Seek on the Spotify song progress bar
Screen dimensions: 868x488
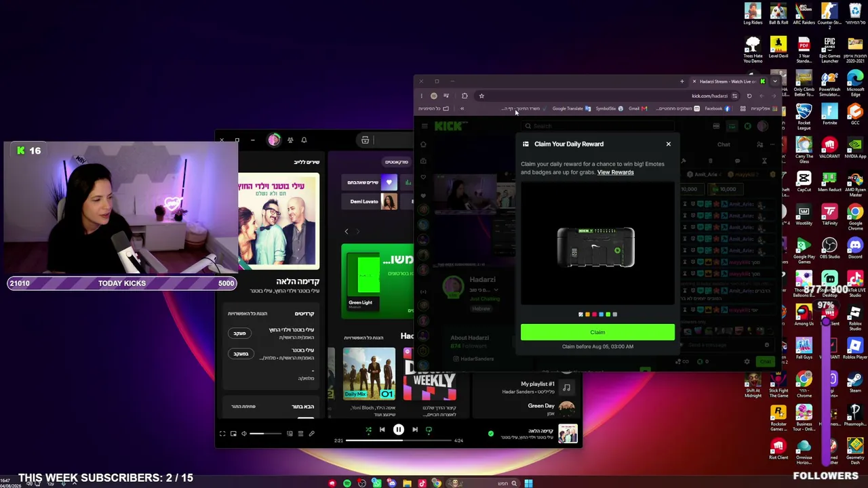[399, 441]
